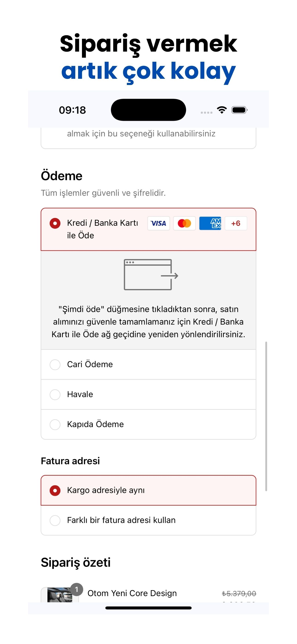Choose Havale as payment method
This screenshot has height=644, width=297.
(x=148, y=394)
